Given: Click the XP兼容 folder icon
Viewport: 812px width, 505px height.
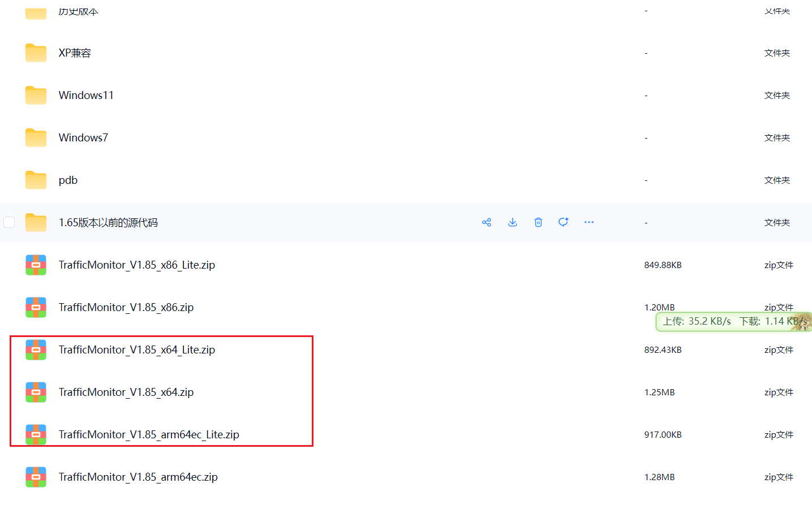Looking at the screenshot, I should [36, 53].
